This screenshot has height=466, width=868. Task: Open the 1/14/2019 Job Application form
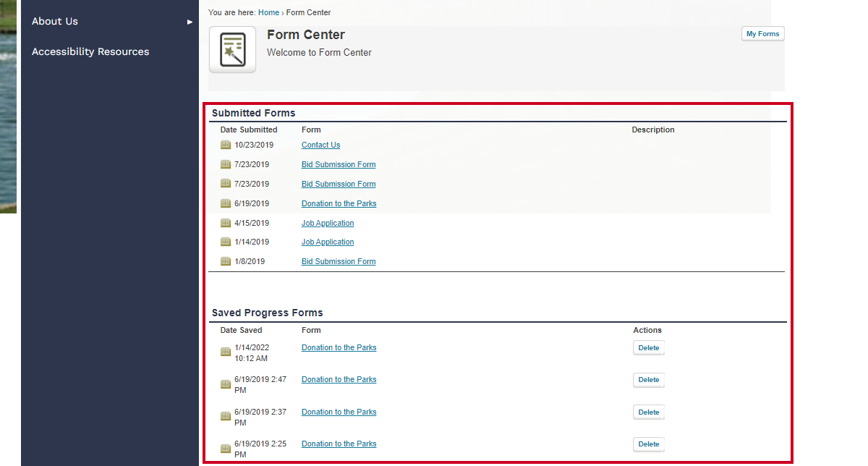pyautogui.click(x=328, y=242)
